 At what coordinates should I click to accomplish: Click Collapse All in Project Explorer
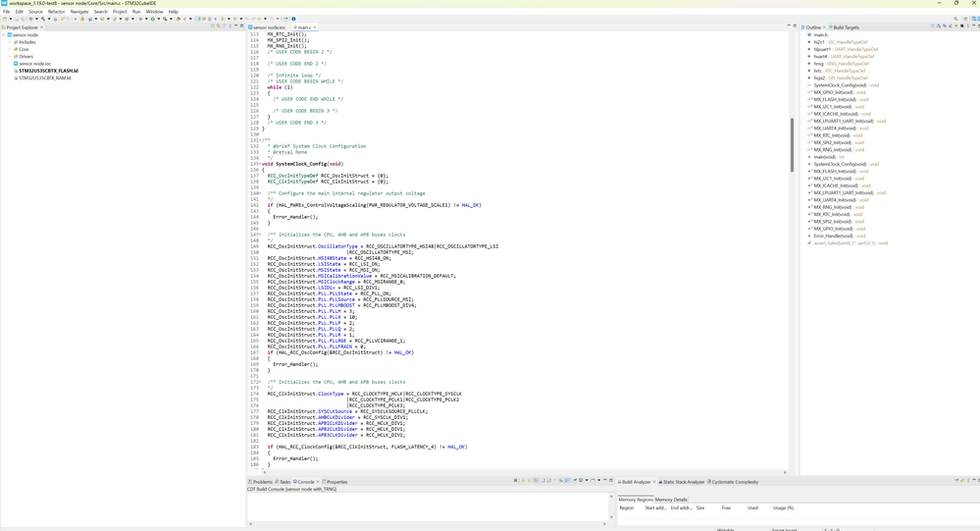pos(213,27)
